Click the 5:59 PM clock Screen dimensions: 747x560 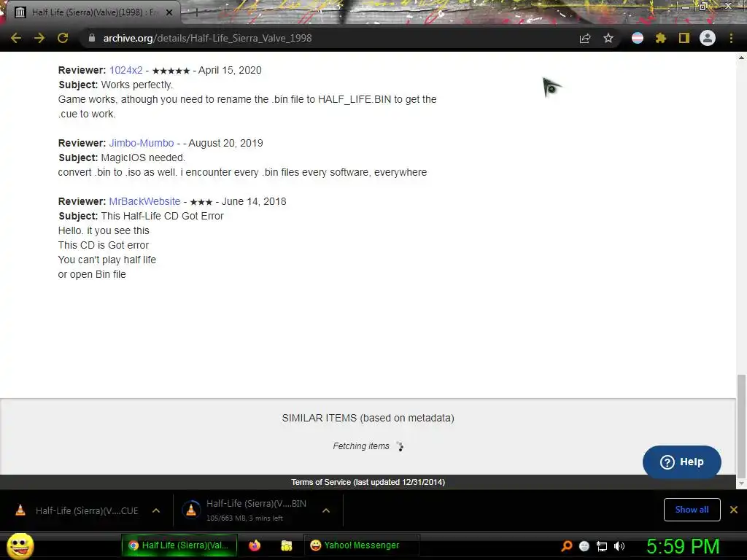pos(683,546)
